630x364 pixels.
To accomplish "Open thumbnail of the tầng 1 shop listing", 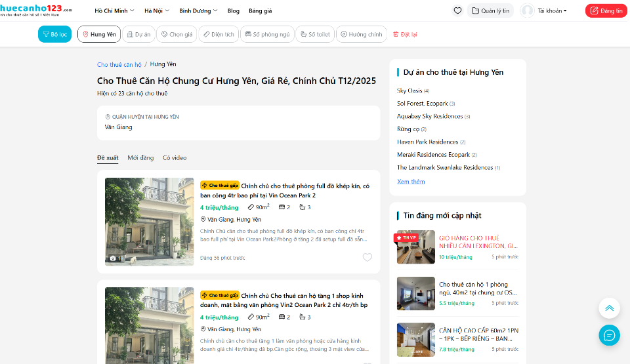I will [149, 325].
